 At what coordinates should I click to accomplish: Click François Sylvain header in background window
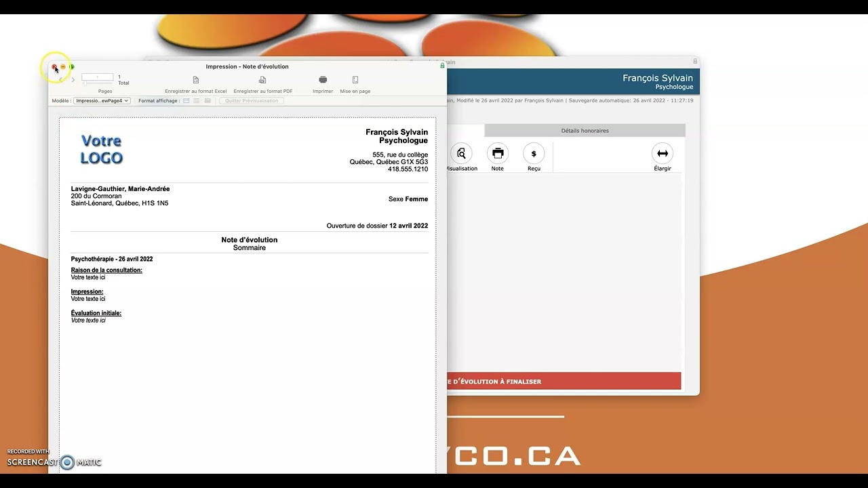pos(658,79)
